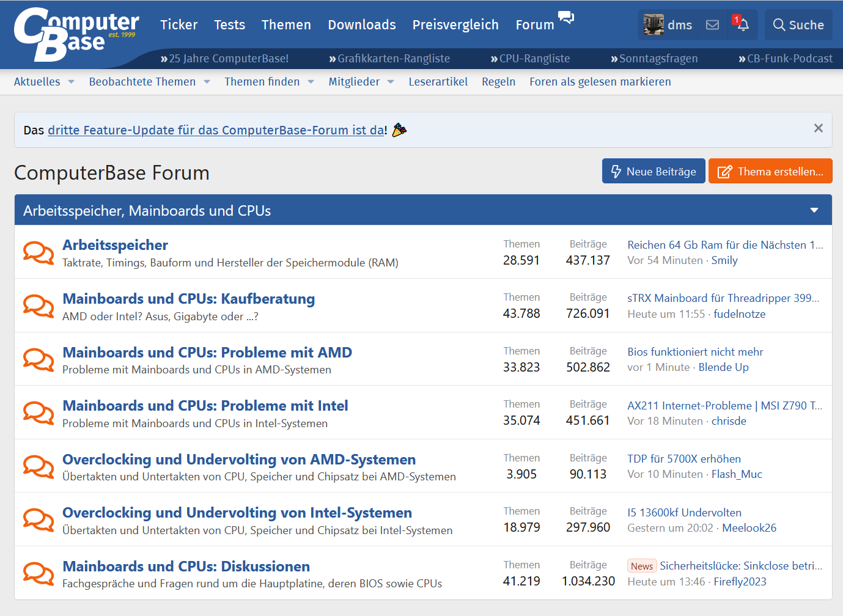Open user profile chrisde
The width and height of the screenshot is (843, 616).
pos(729,421)
